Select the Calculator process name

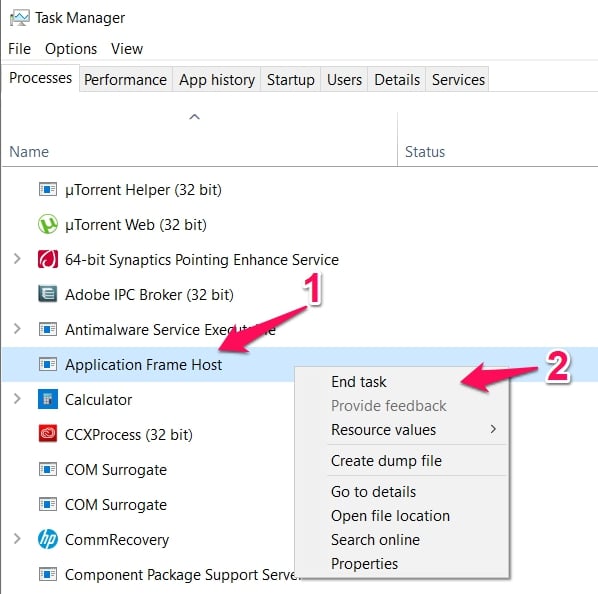click(98, 400)
